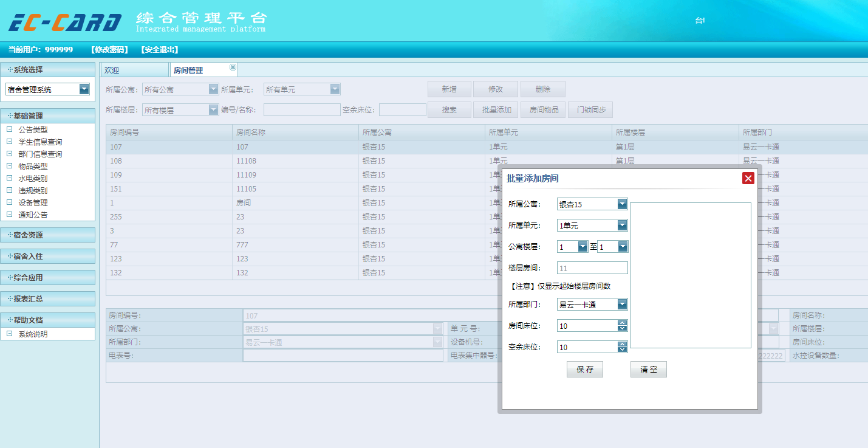Click the 批量添加 button
868x448 pixels.
pyautogui.click(x=496, y=110)
